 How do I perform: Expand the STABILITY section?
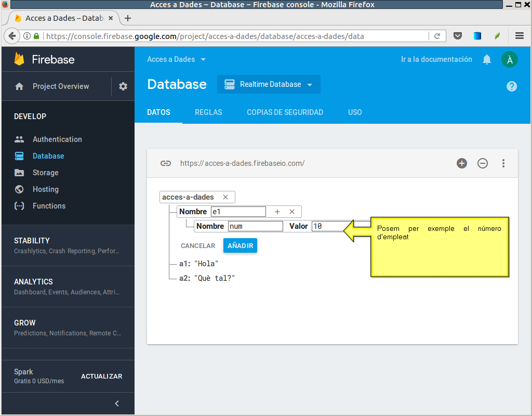pyautogui.click(x=68, y=245)
